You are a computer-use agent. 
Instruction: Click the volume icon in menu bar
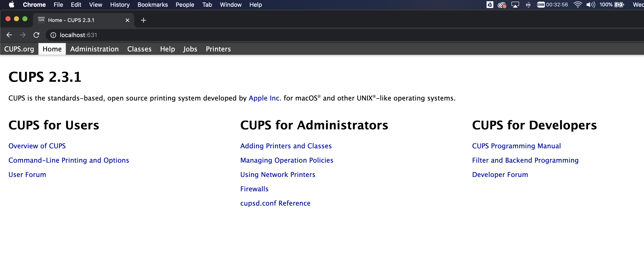click(590, 4)
